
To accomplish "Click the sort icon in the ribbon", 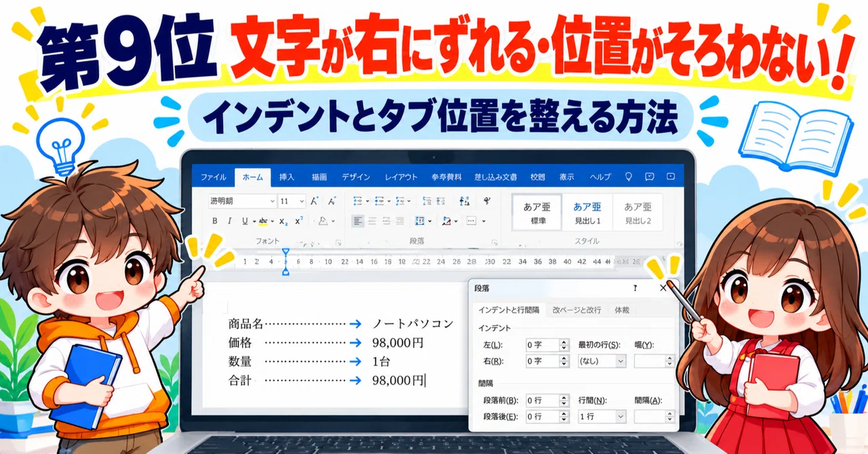I will pos(465,201).
